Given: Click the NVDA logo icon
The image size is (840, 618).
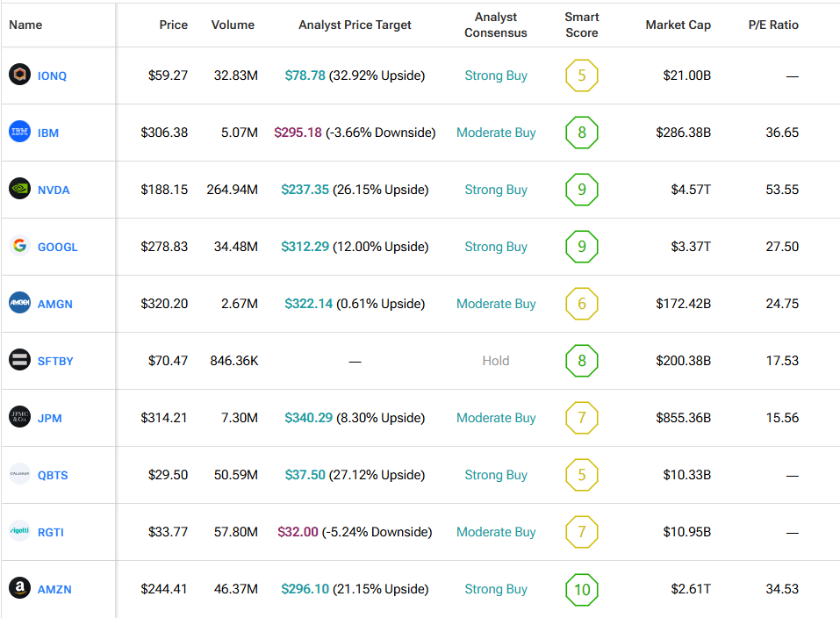Looking at the screenshot, I should [19, 190].
